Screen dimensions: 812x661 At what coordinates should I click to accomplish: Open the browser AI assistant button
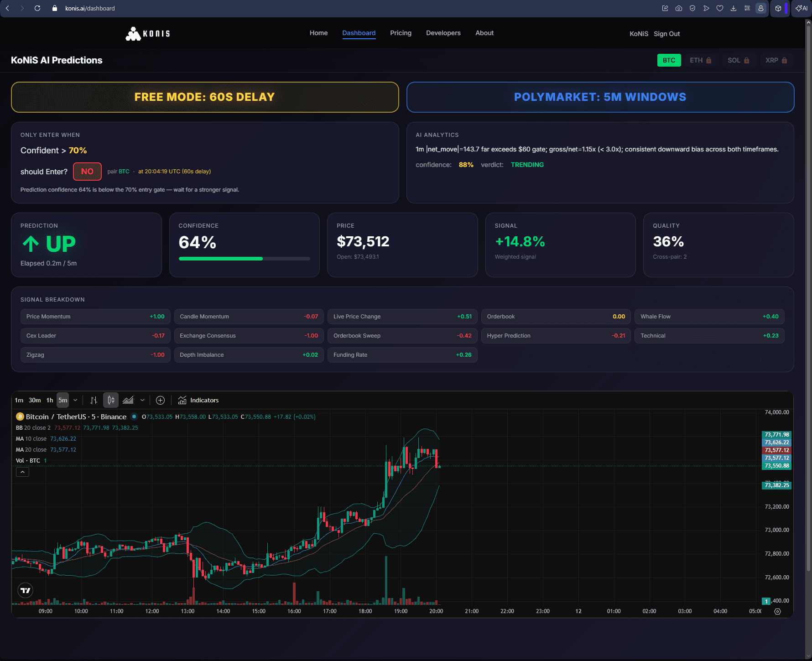click(802, 8)
